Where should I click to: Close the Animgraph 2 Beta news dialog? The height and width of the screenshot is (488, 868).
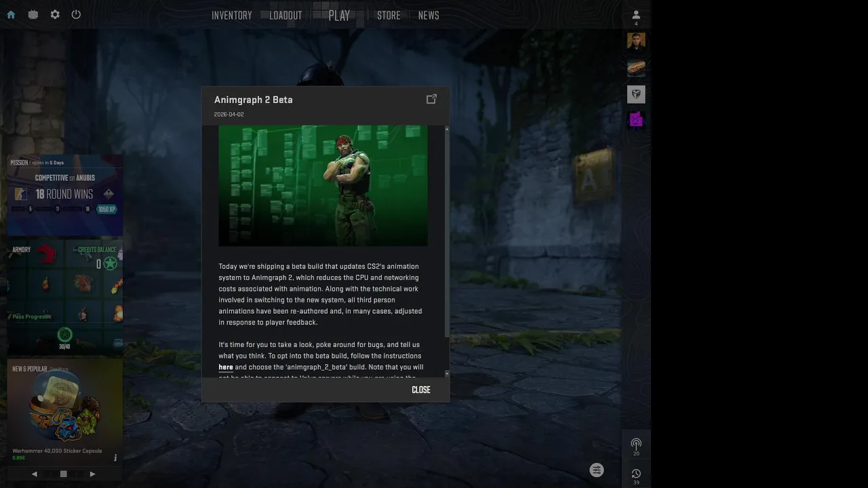click(x=421, y=390)
